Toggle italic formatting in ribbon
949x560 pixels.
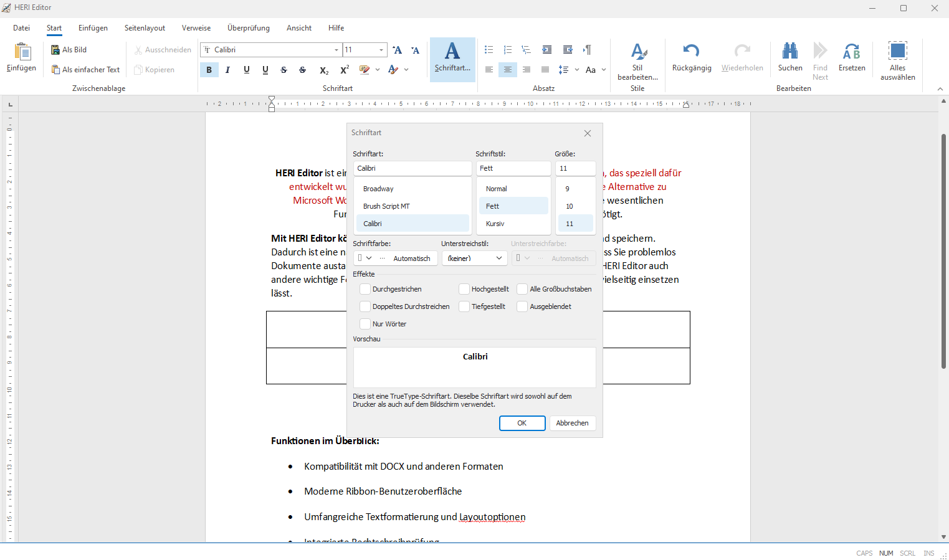(228, 70)
